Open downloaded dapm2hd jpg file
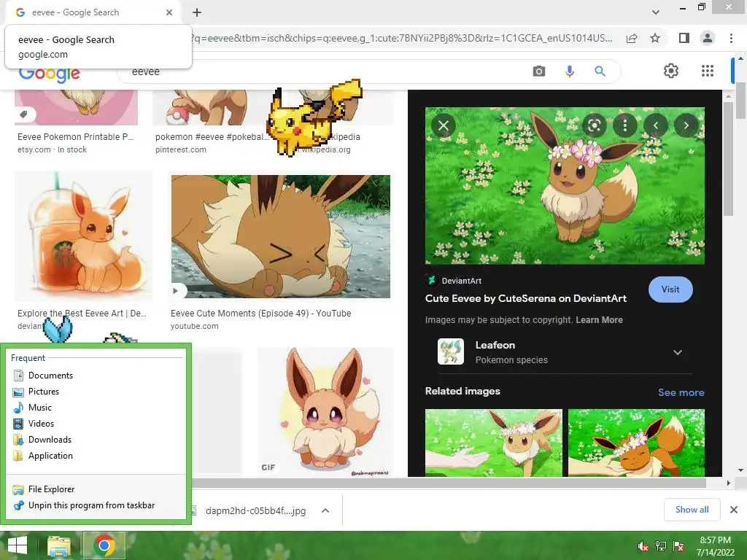Image resolution: width=747 pixels, height=560 pixels. pos(255,510)
